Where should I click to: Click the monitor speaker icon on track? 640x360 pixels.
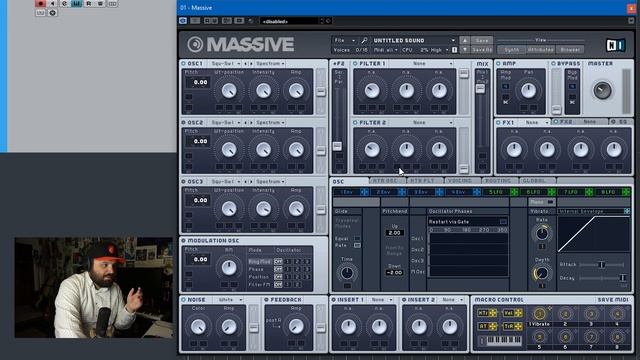point(52,4)
